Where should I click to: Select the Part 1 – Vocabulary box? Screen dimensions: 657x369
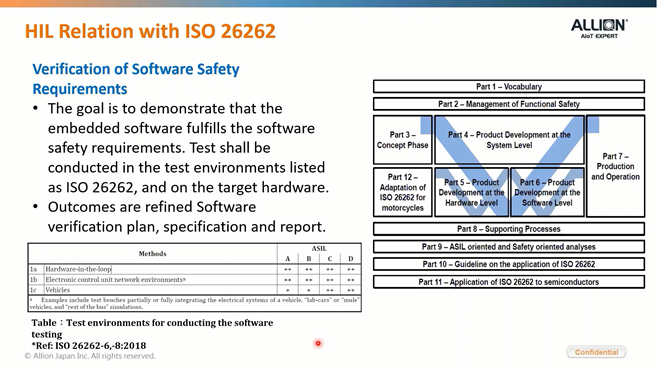[x=509, y=87]
